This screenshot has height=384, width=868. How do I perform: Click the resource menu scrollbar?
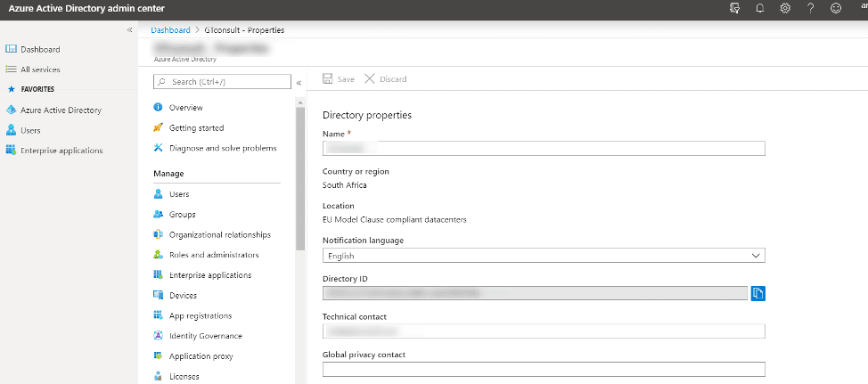[x=300, y=178]
